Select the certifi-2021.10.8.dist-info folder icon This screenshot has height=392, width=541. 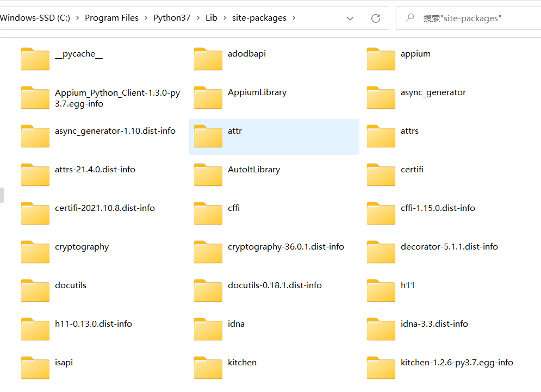click(35, 214)
